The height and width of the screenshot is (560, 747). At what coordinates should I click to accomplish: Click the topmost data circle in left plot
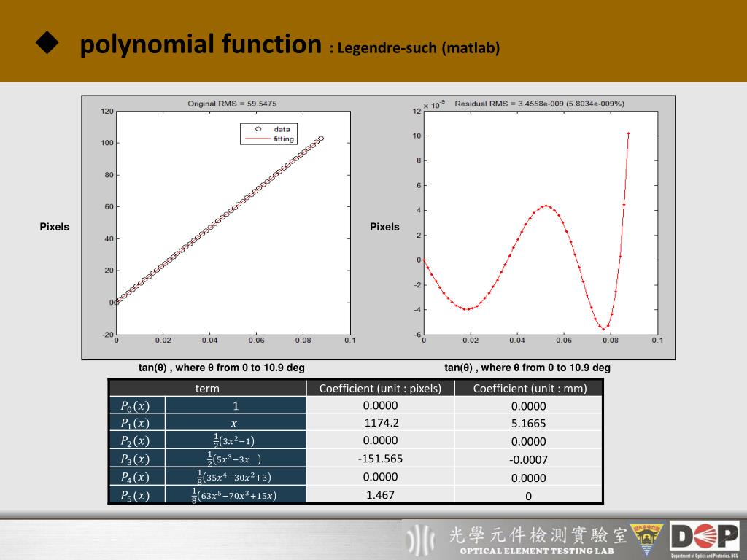[x=321, y=139]
